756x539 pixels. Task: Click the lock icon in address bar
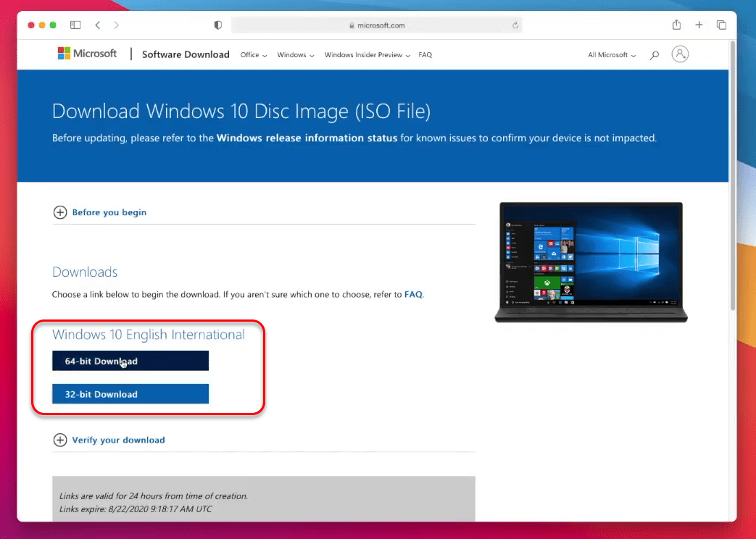(352, 25)
